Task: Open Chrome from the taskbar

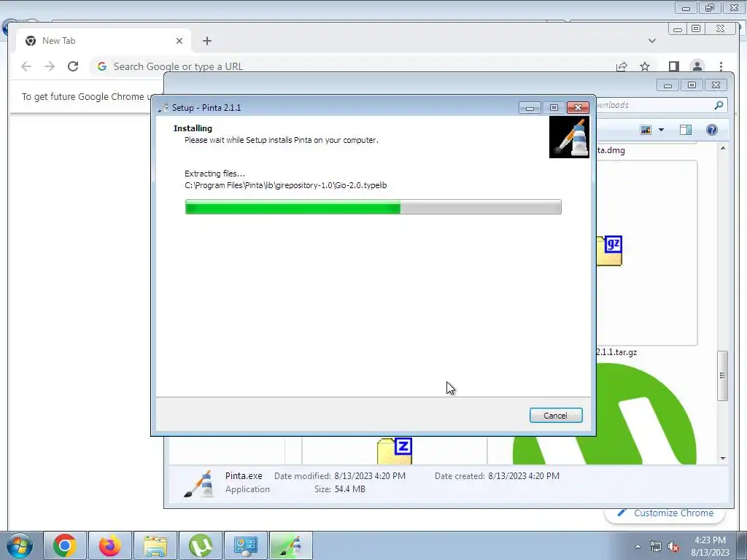Action: pos(65,545)
